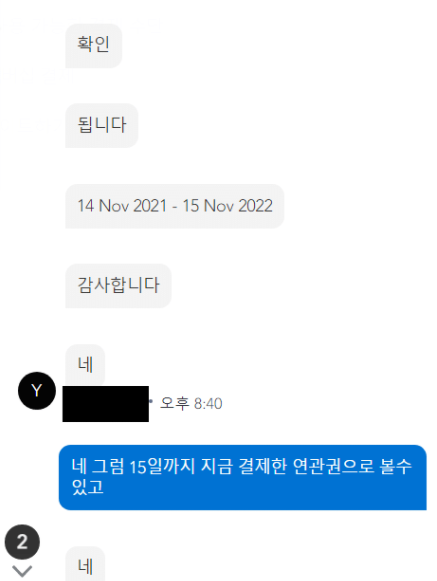The image size is (437, 581).
Task: Click the dot separator before 오후 8:40
Action: point(151,401)
